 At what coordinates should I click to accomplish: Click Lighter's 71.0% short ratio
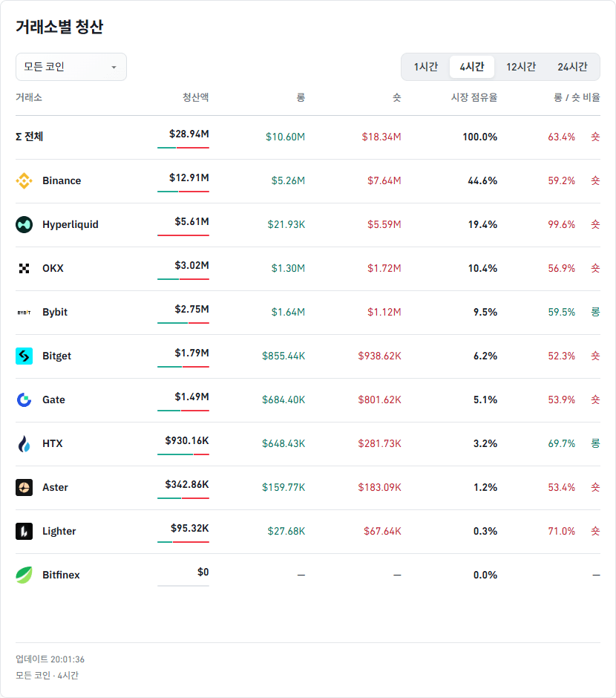[x=561, y=531]
